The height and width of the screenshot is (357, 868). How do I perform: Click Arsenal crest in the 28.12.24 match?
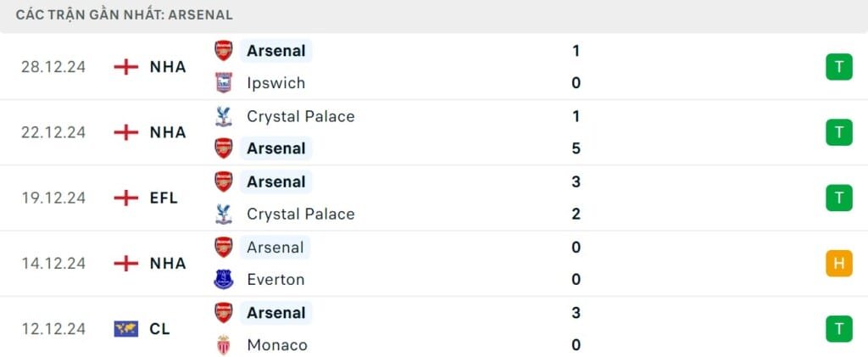pos(223,51)
